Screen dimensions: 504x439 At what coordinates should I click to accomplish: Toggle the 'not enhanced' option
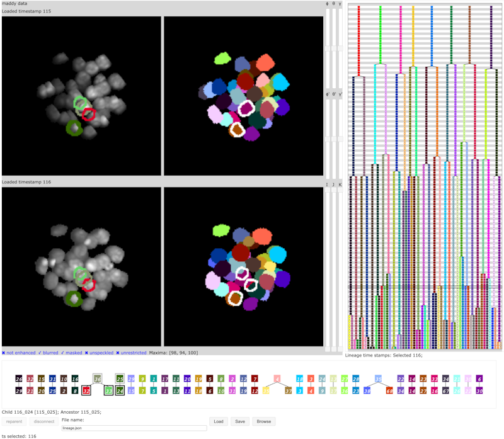tap(19, 353)
